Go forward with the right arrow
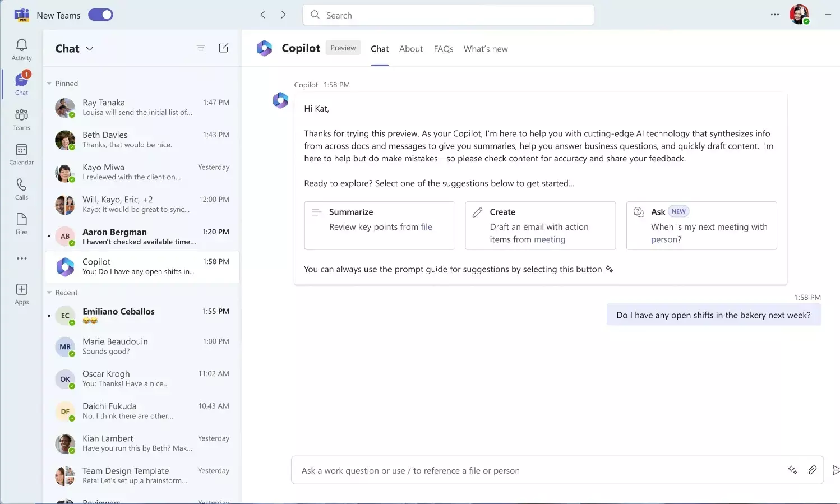Image resolution: width=840 pixels, height=504 pixels. coord(283,15)
